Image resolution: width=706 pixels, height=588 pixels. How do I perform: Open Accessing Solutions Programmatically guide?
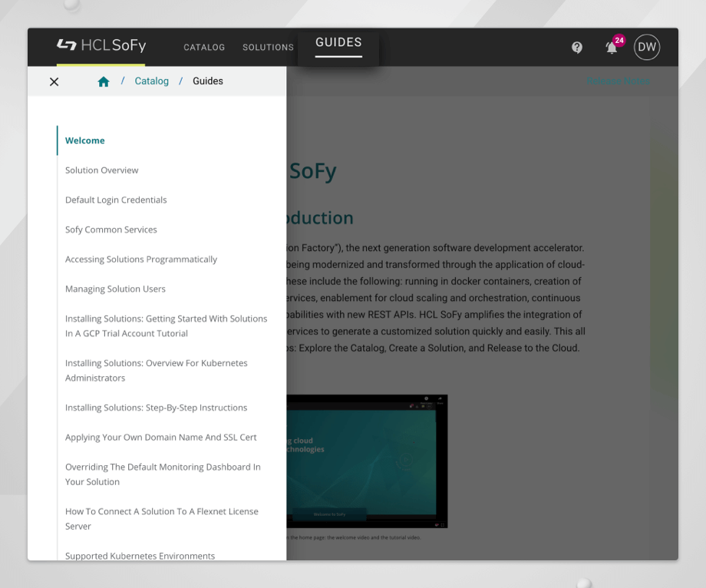coord(141,259)
